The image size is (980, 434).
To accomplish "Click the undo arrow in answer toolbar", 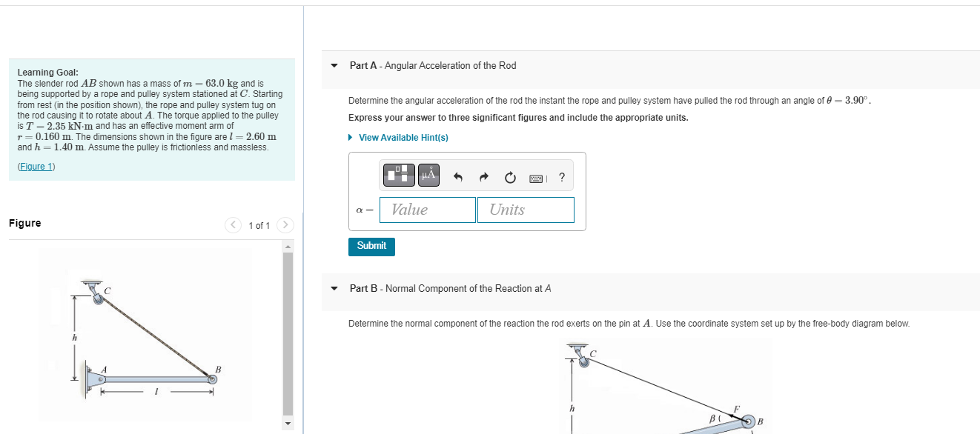I will pyautogui.click(x=458, y=176).
